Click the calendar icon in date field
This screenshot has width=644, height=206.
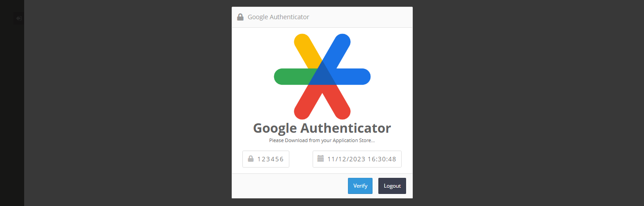320,159
